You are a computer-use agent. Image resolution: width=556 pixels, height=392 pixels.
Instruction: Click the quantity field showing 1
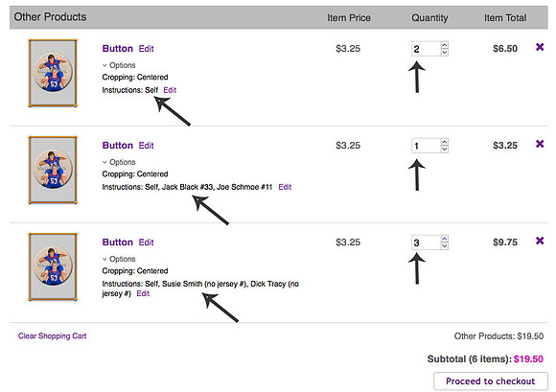pyautogui.click(x=426, y=146)
